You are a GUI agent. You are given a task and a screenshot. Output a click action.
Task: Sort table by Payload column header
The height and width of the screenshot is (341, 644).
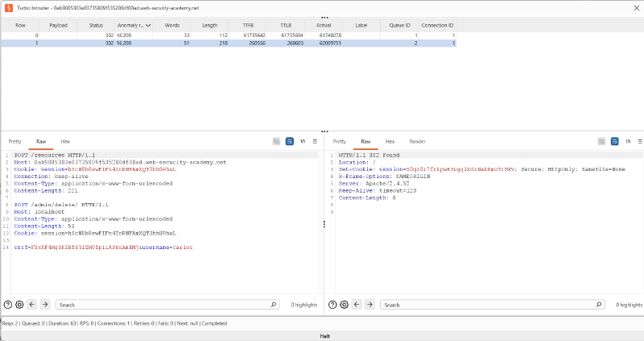(58, 26)
